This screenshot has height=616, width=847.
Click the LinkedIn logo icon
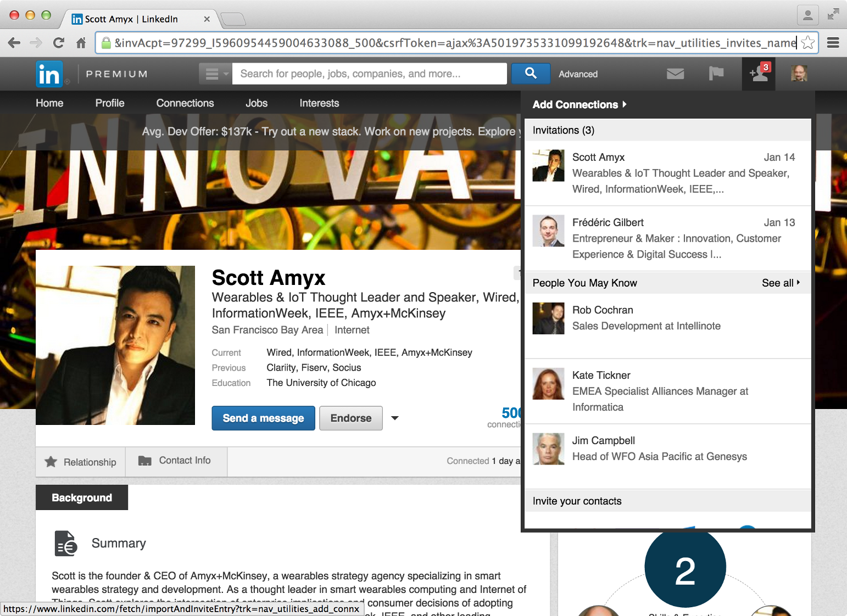point(49,74)
